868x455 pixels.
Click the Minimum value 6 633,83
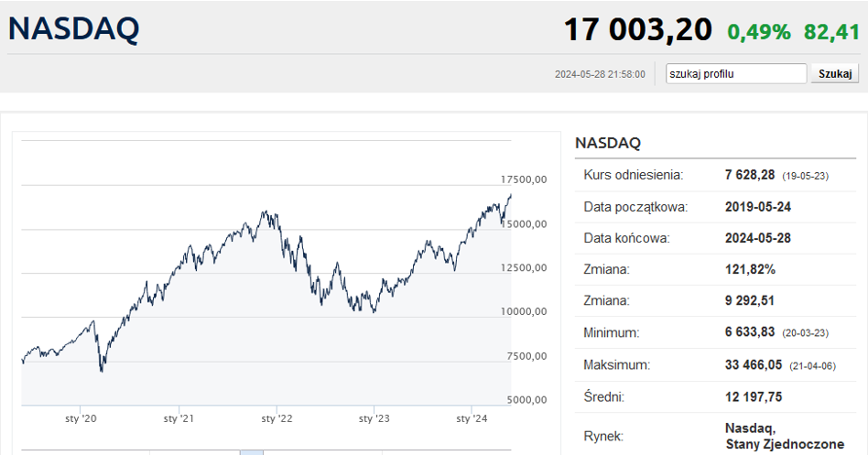pyautogui.click(x=750, y=333)
